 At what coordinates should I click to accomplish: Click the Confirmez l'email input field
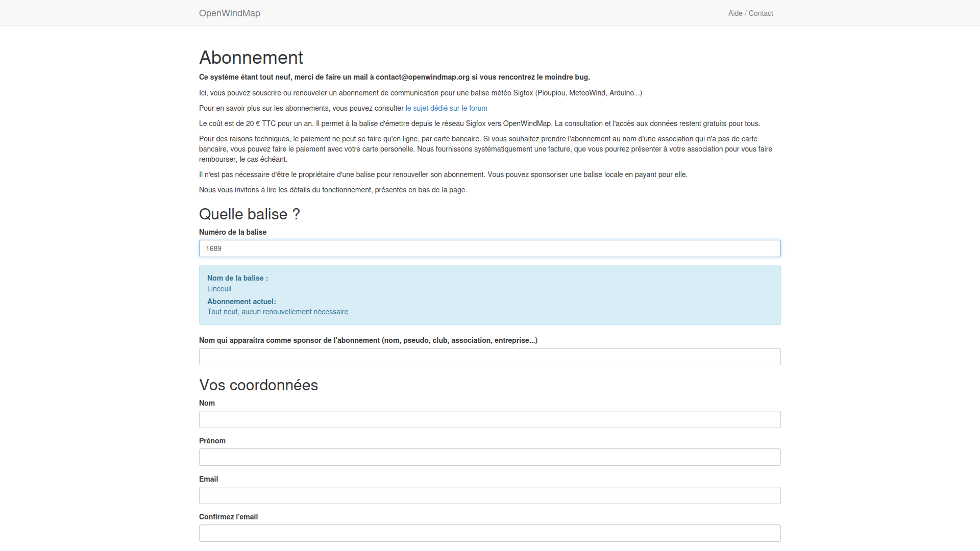[x=489, y=533]
